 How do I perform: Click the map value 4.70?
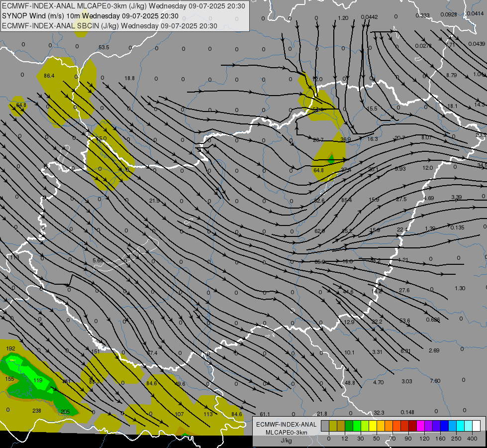378,382
